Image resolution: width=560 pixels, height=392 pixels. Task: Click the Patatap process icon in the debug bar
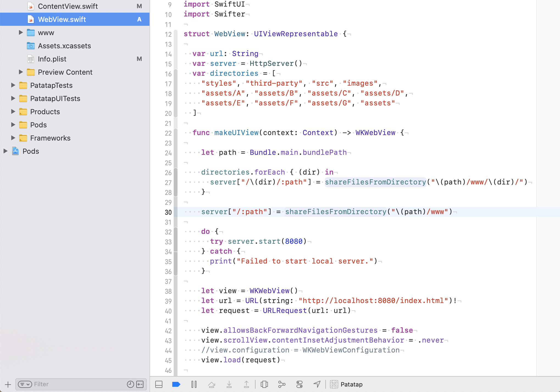pyautogui.click(x=334, y=384)
